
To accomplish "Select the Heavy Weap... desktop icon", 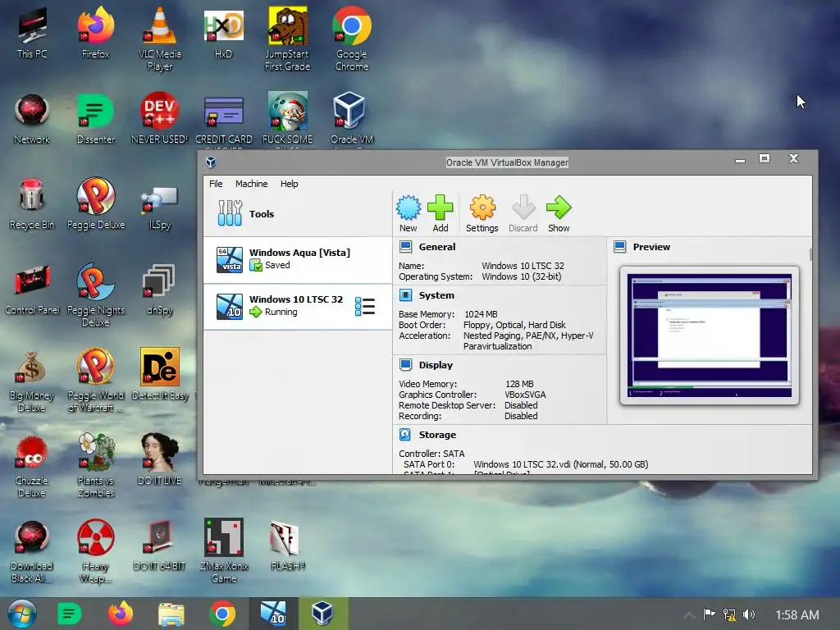I will 96,551.
